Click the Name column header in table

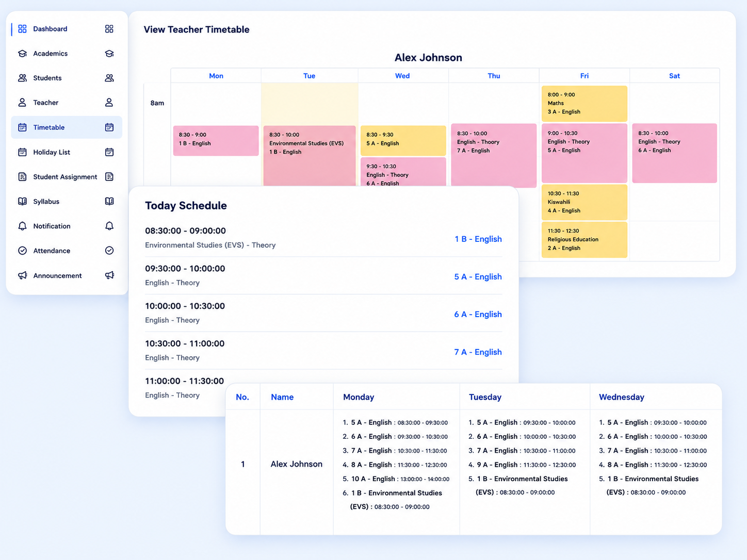(x=282, y=397)
